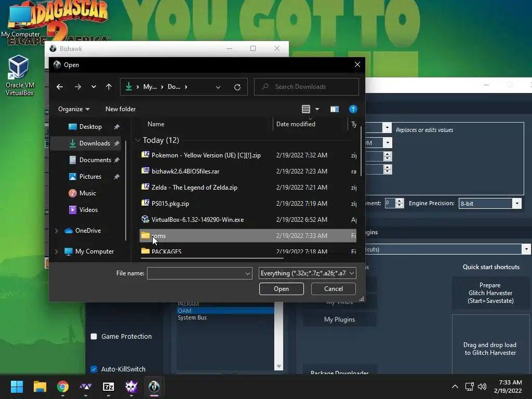Click the Open button
The width and height of the screenshot is (532, 399).
[281, 289]
